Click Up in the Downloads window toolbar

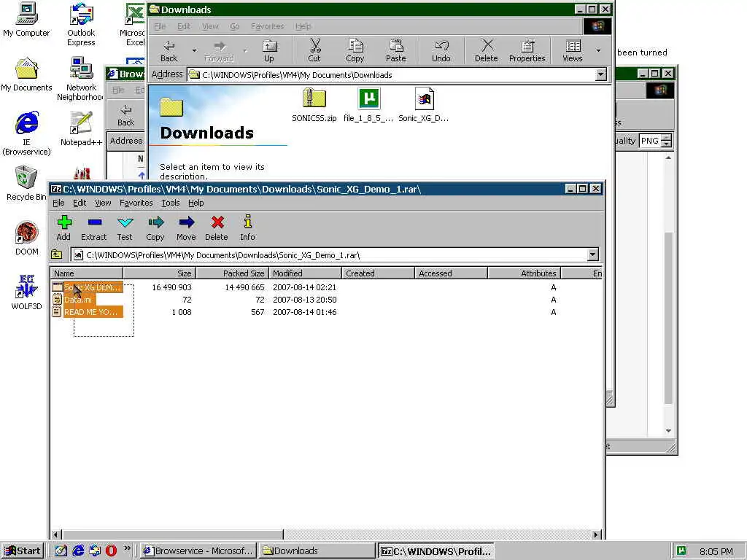pyautogui.click(x=269, y=51)
